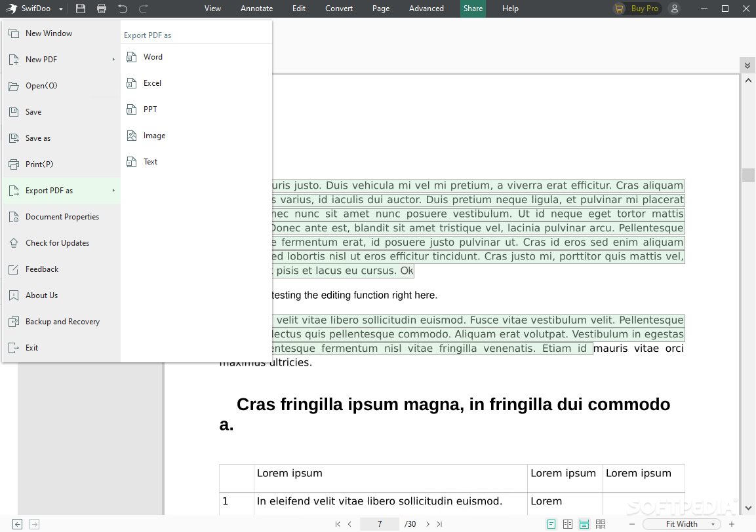Switch to single page view mode

point(551,524)
